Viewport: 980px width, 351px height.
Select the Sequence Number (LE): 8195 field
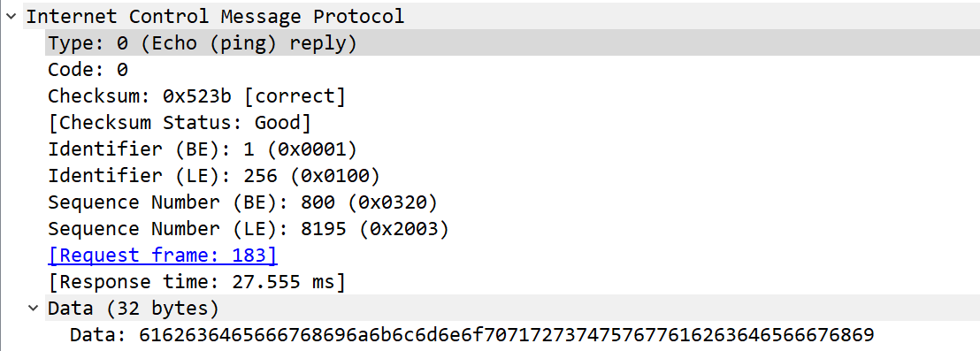coord(512,229)
